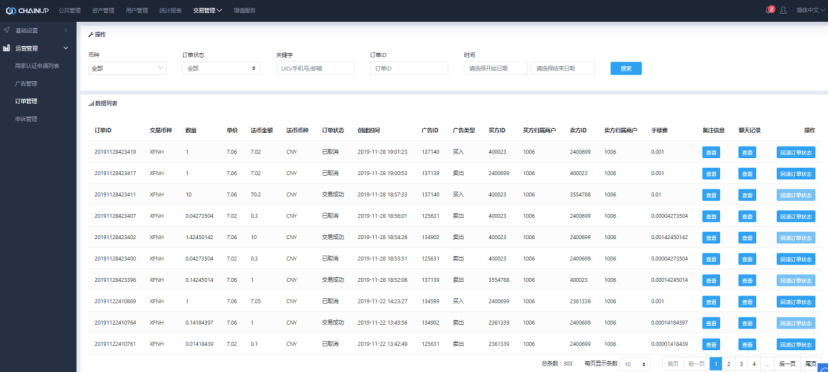
Task: Go to page 2 of results
Action: pos(729,364)
